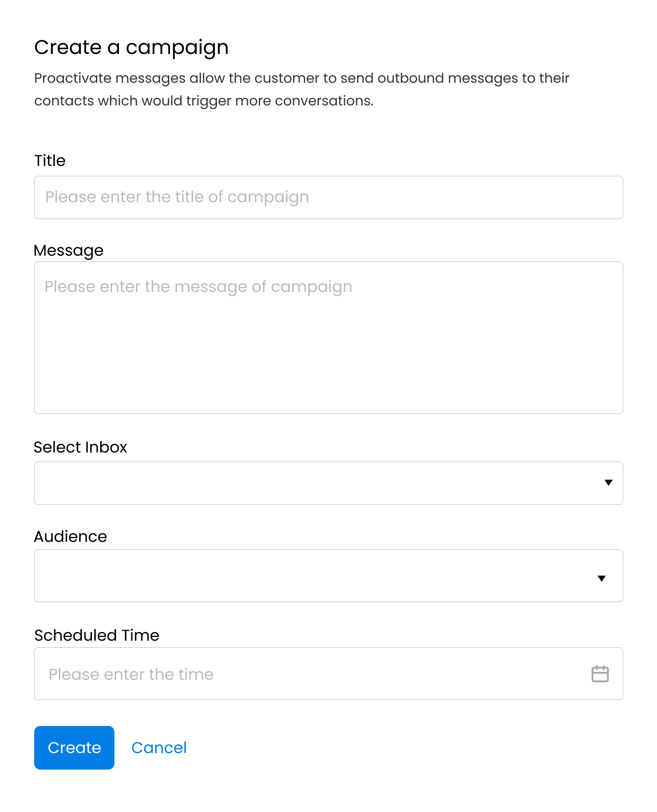Viewport: 657px width, 812px height.
Task: Click the 'Message' field label
Action: pos(69,250)
